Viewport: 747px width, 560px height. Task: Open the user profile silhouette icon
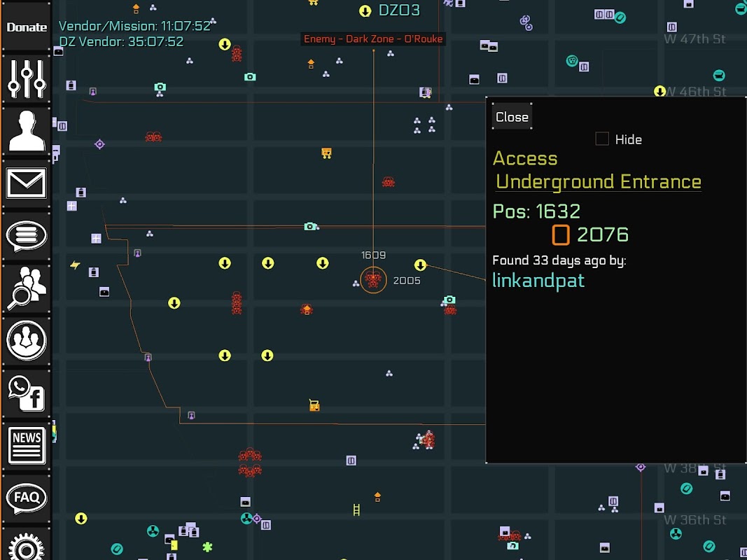(x=27, y=130)
